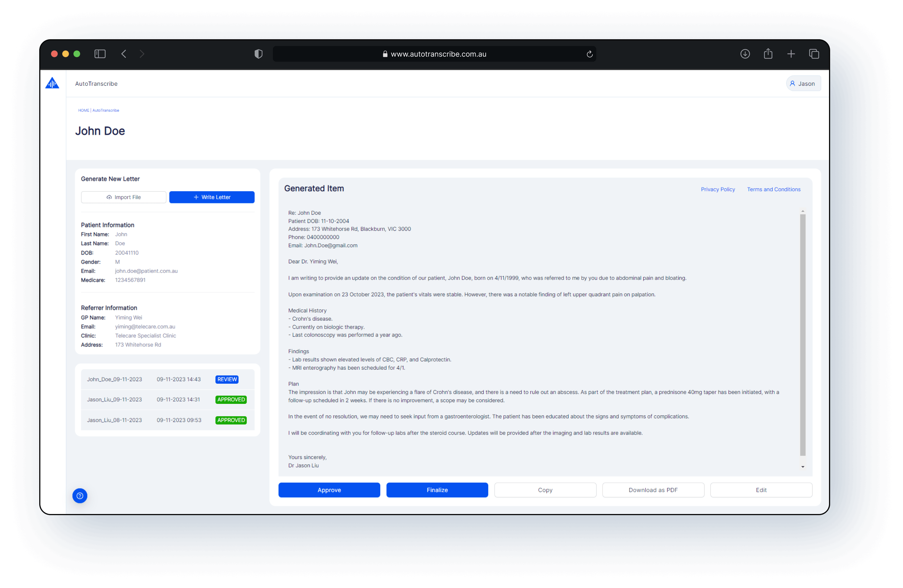
Task: Reload the page with refresh icon
Action: pos(589,54)
